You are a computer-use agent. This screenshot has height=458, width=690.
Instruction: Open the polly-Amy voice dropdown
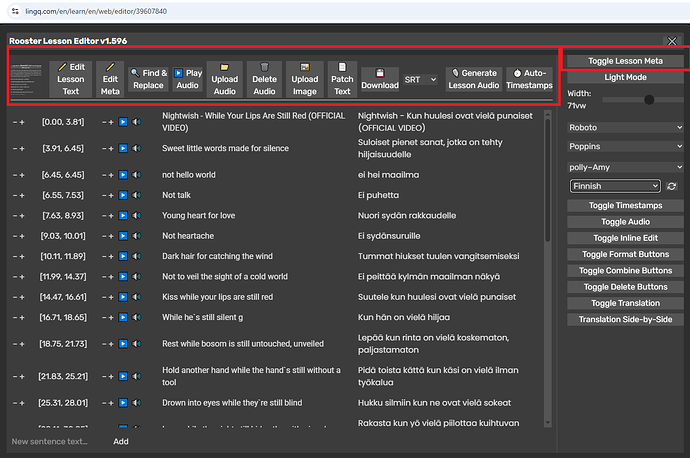pos(625,167)
